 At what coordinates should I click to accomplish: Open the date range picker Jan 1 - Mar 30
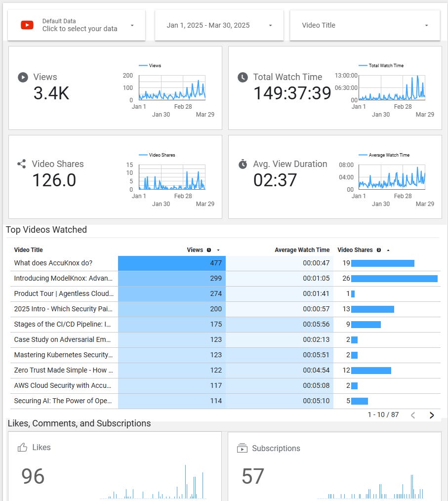219,25
